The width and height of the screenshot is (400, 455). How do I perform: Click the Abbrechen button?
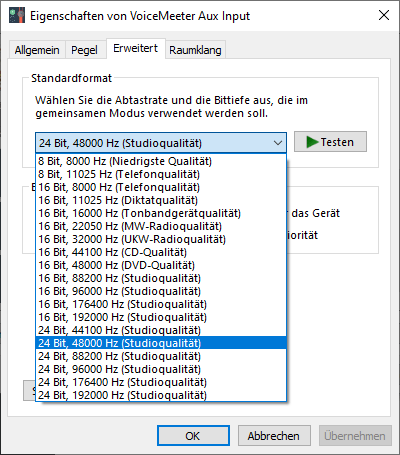(x=274, y=436)
